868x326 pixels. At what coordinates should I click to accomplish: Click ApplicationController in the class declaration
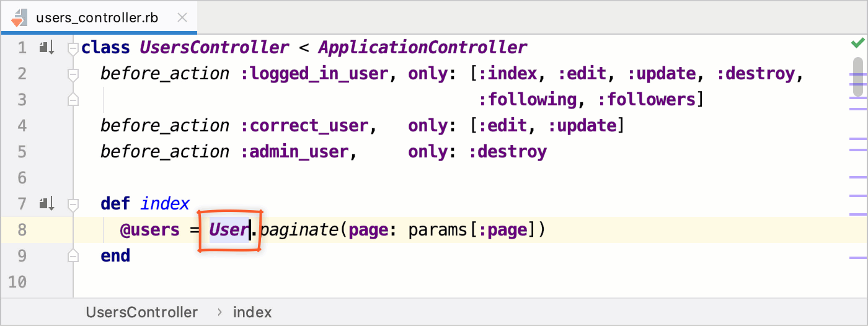(423, 48)
